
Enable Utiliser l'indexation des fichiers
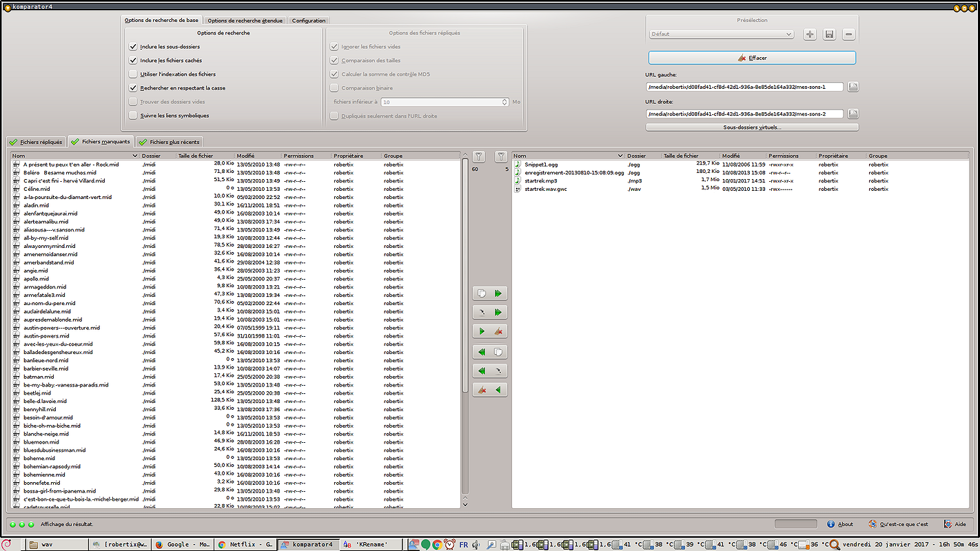(x=134, y=74)
